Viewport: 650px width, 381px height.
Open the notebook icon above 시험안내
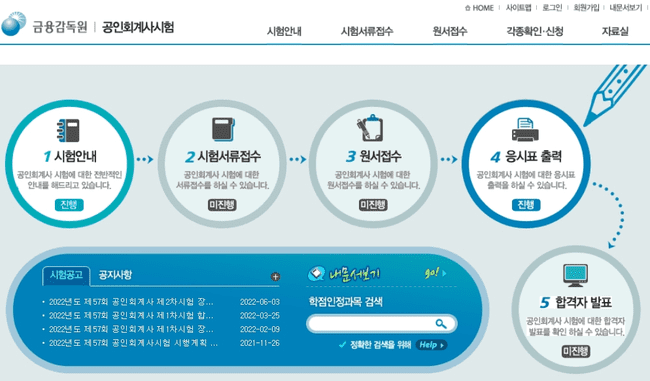click(x=68, y=130)
